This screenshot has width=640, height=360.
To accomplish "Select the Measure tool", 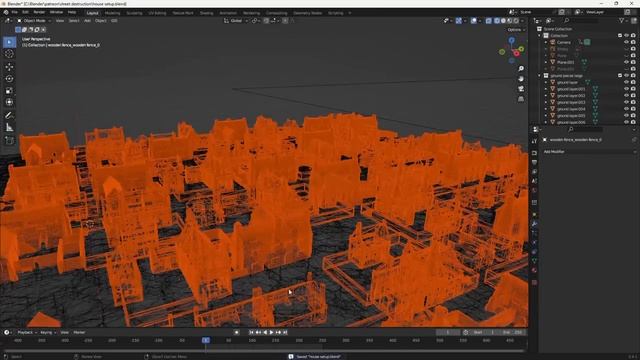I will [9, 128].
